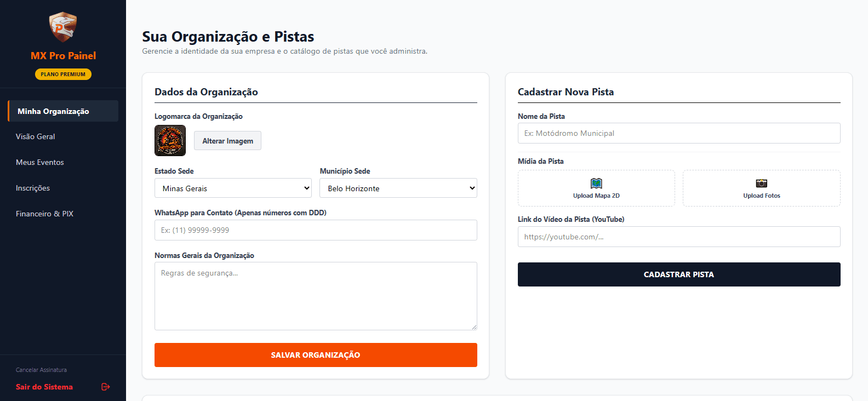The image size is (868, 401).
Task: Click the Plano Premium badge
Action: click(63, 74)
